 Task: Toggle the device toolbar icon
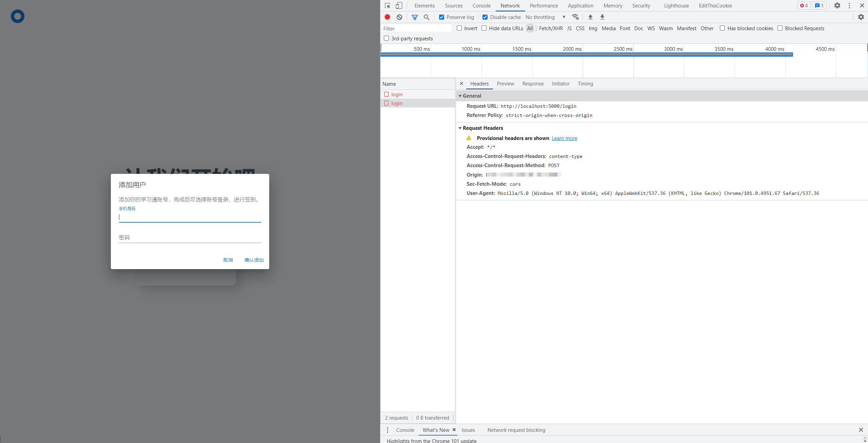pos(399,6)
